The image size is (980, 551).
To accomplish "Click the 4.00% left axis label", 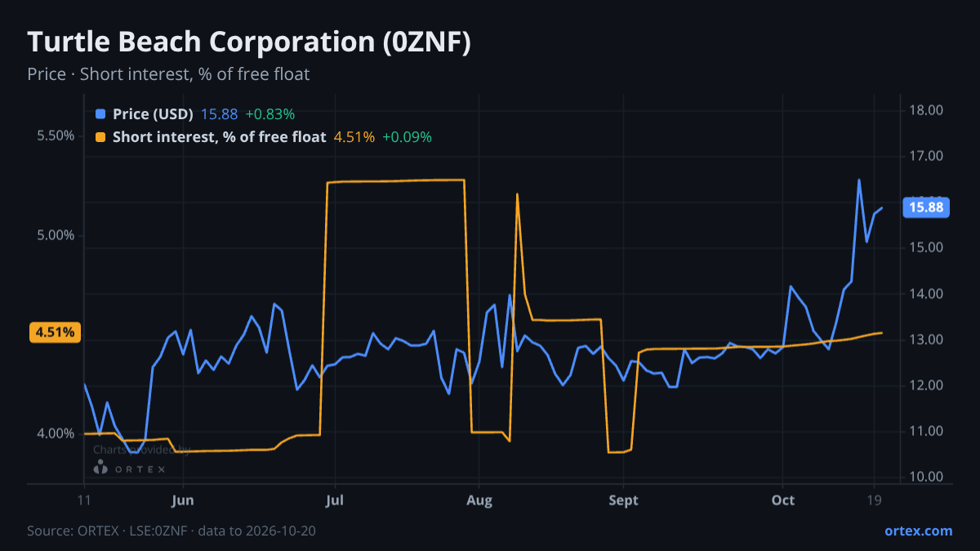I will coord(56,433).
